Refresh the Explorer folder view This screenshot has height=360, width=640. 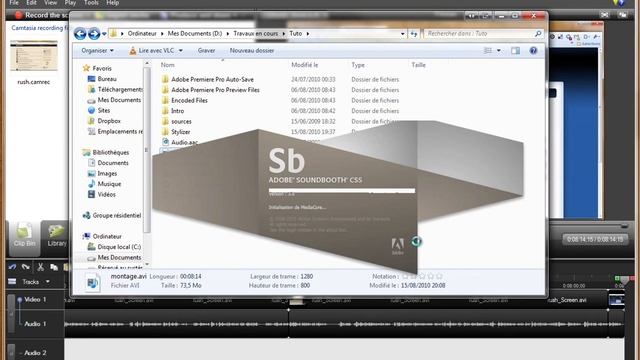(413, 34)
